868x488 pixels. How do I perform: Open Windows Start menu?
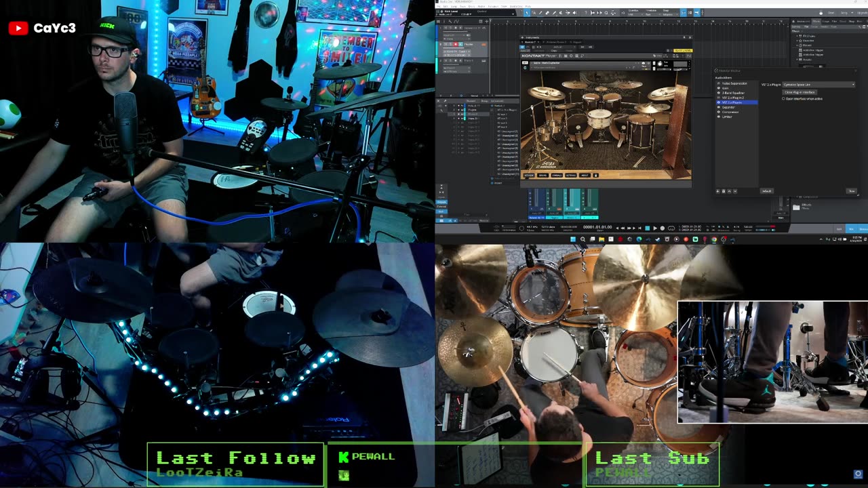(x=573, y=239)
